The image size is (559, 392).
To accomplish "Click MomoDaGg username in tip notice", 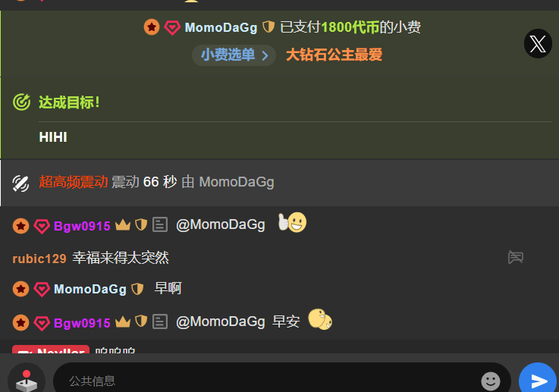I will [221, 27].
